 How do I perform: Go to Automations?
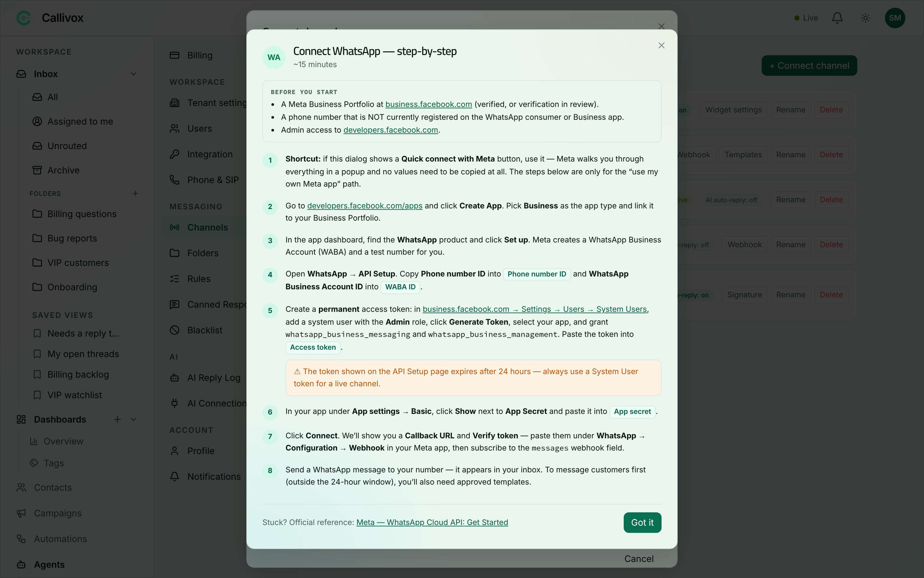pos(60,539)
